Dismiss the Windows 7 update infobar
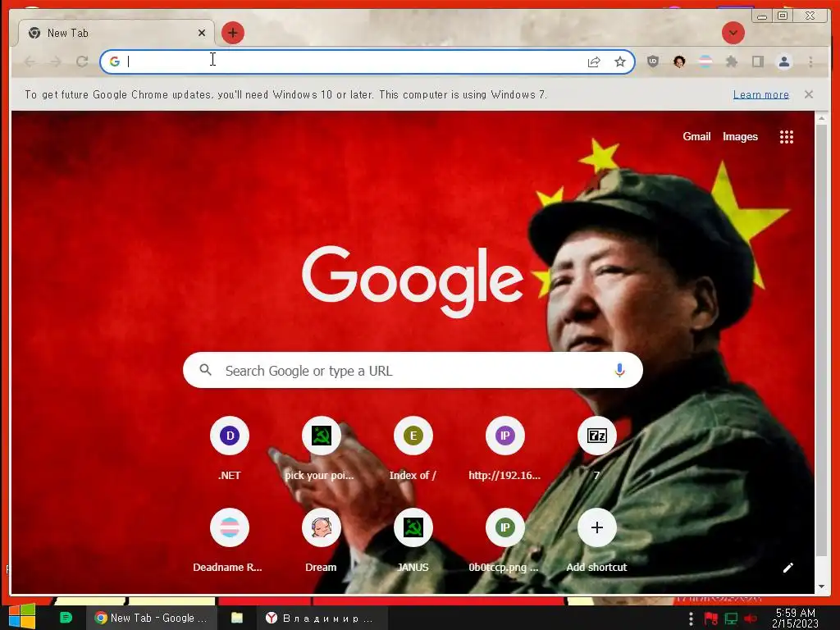Viewport: 840px width, 630px height. (x=808, y=94)
